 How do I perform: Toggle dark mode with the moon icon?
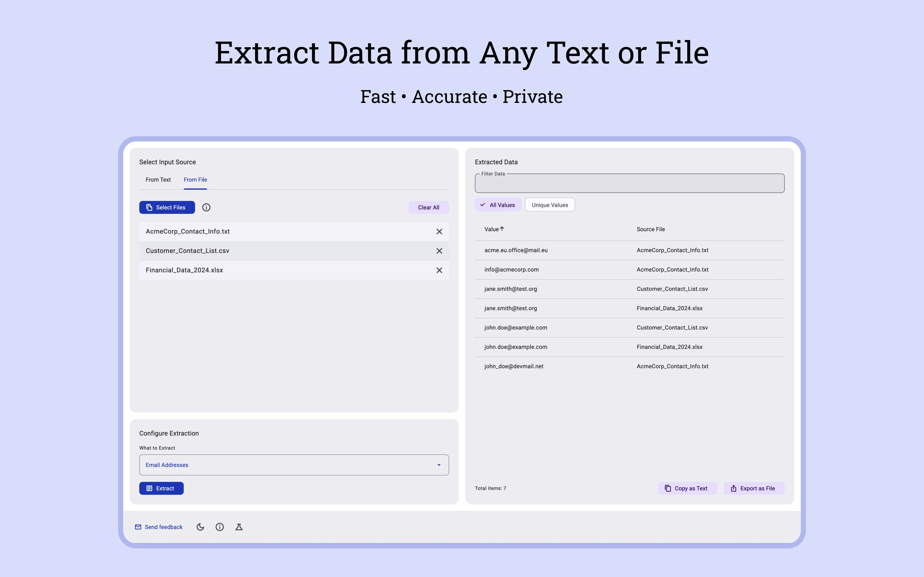pos(200,527)
